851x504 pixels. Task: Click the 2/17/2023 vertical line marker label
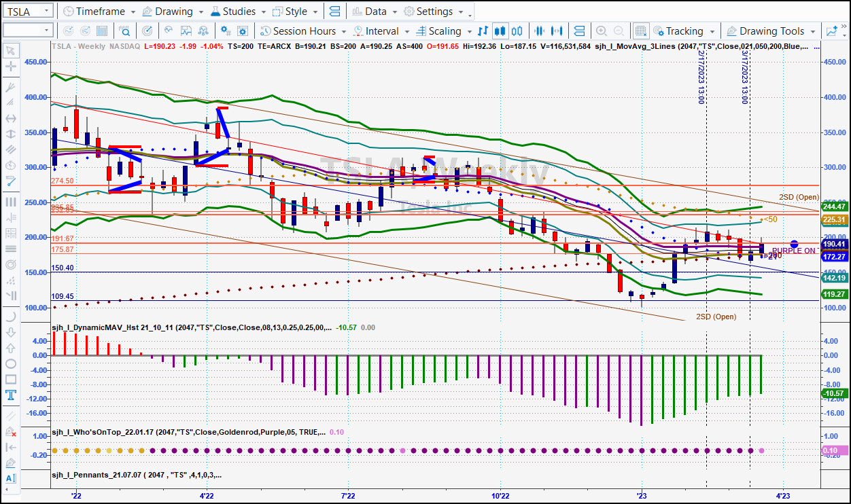[701, 78]
